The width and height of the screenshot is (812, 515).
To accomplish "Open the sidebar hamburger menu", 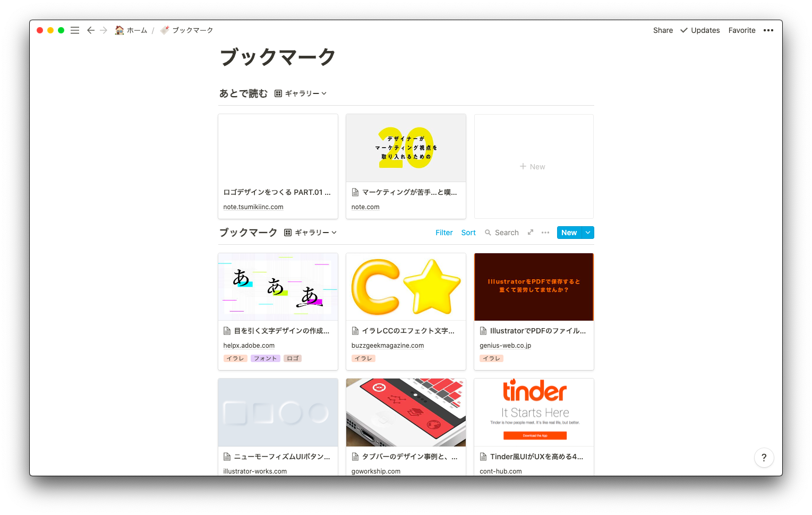I will [75, 30].
